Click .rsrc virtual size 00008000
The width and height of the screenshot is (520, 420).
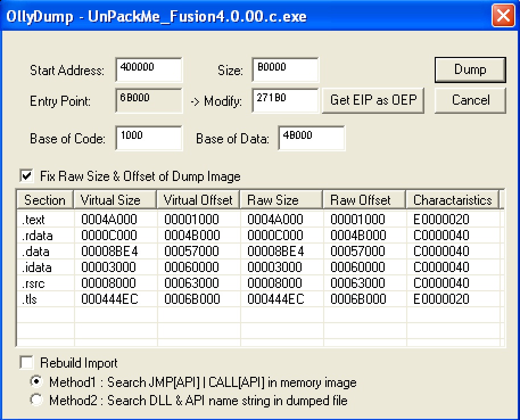pyautogui.click(x=109, y=283)
